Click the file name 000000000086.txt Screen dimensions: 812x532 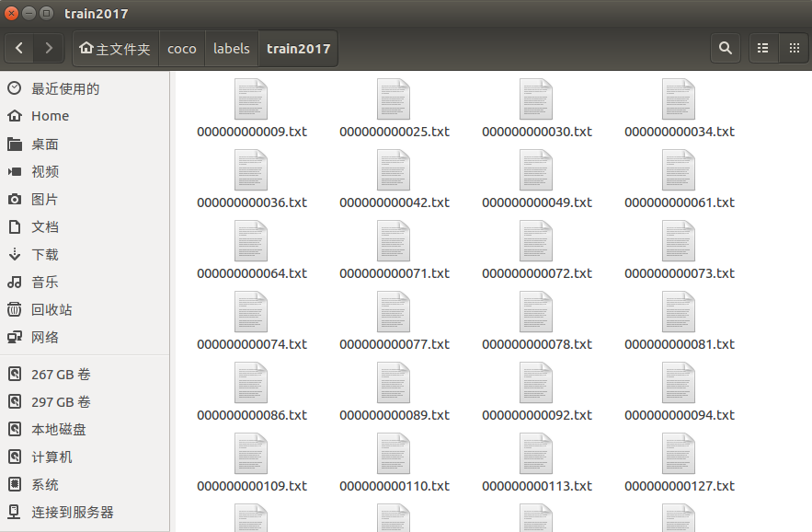coord(252,415)
